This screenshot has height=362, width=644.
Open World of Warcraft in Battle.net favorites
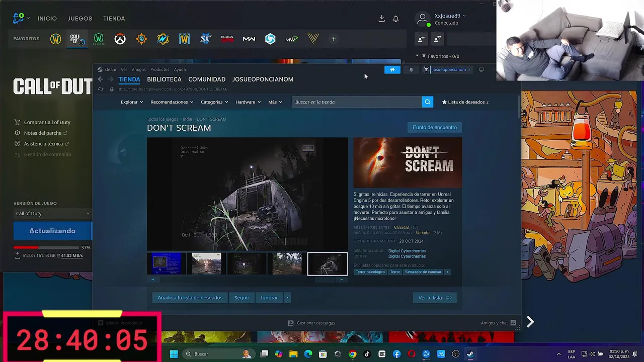56,39
